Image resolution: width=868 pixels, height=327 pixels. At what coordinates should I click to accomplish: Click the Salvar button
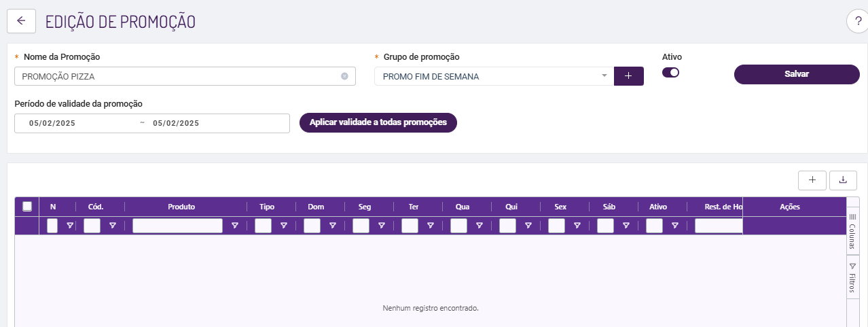point(796,74)
